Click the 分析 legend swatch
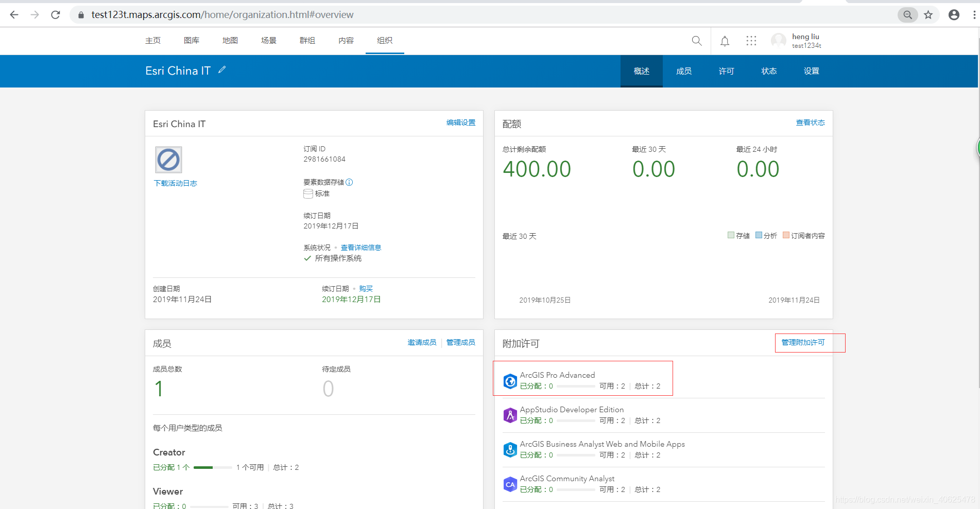 pos(759,235)
